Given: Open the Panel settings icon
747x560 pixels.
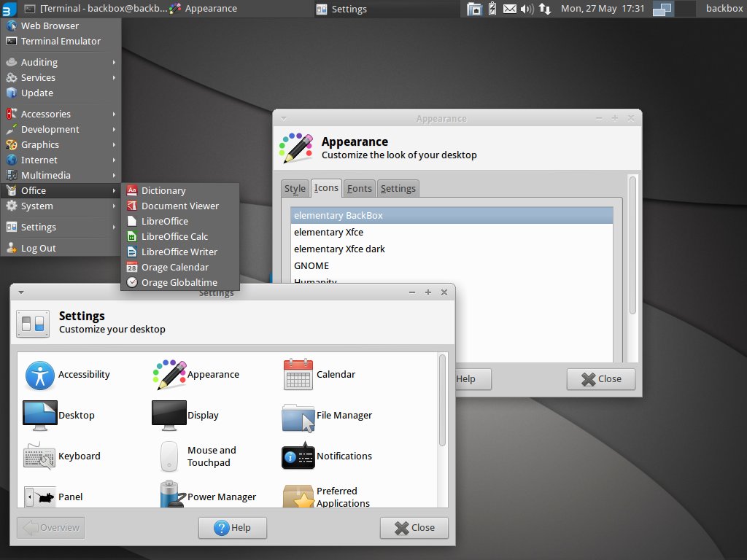Looking at the screenshot, I should tap(39, 497).
